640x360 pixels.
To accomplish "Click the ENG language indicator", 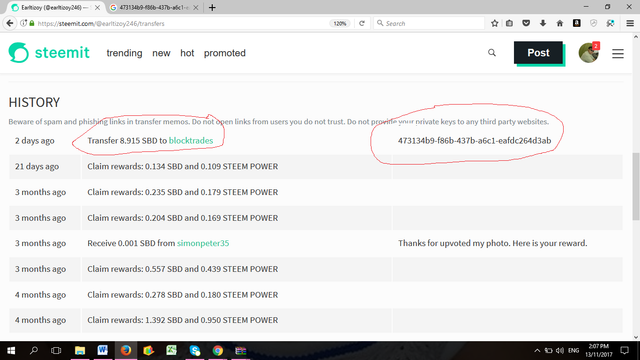I will (573, 351).
